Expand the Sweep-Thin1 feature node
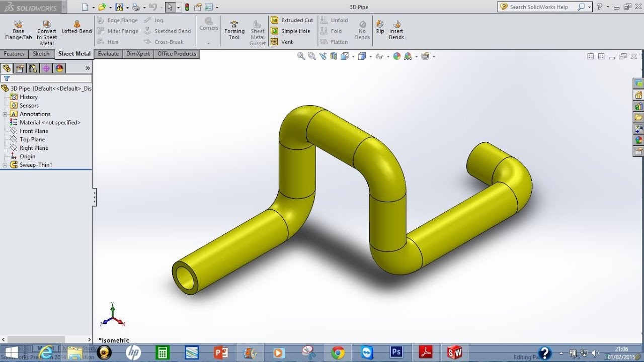 [5, 165]
